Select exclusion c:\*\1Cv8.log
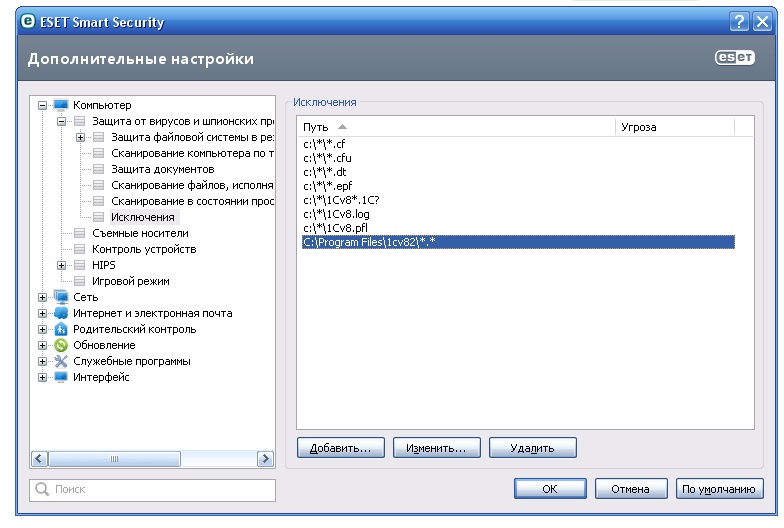Image resolution: width=784 pixels, height=528 pixels. click(518, 214)
